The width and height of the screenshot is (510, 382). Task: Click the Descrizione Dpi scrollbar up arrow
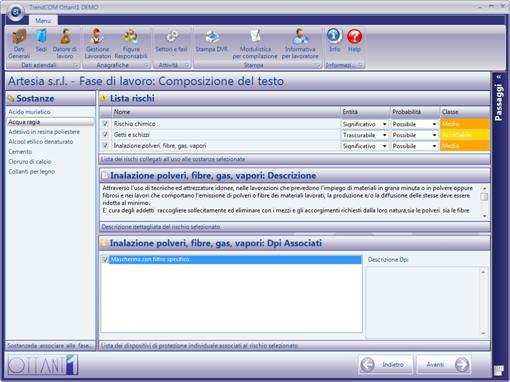[483, 272]
